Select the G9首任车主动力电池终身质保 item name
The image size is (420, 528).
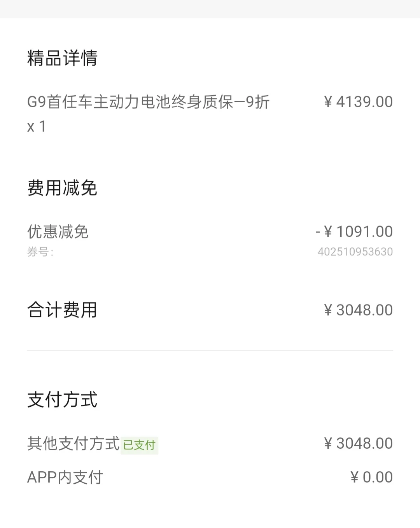[x=132, y=102]
